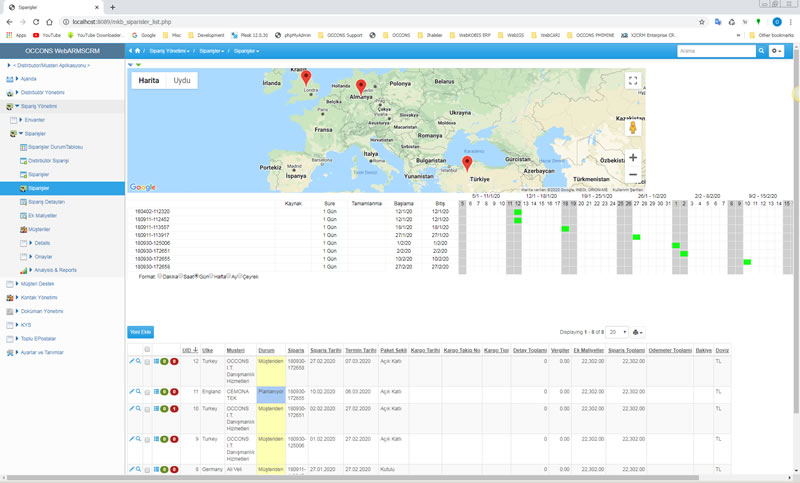Viewport: 800px width, 483px height.
Task: Expand the Müşteri Destek sidebar section
Action: click(17, 284)
